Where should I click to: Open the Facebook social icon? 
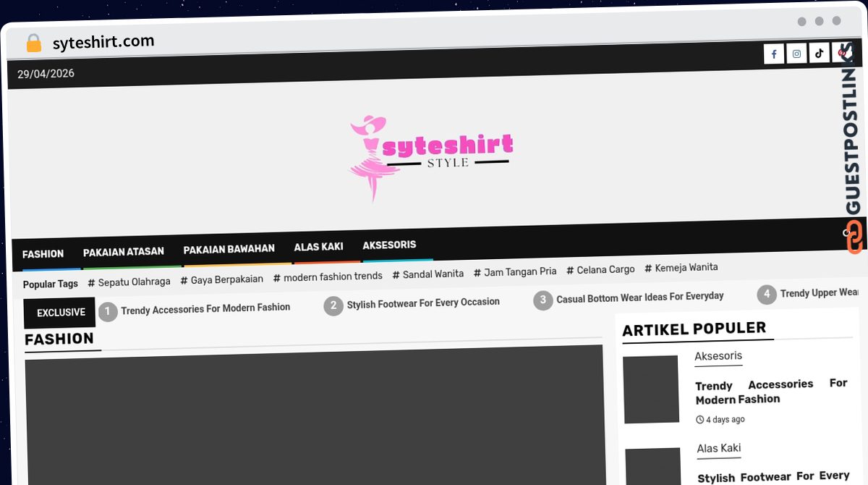click(774, 54)
